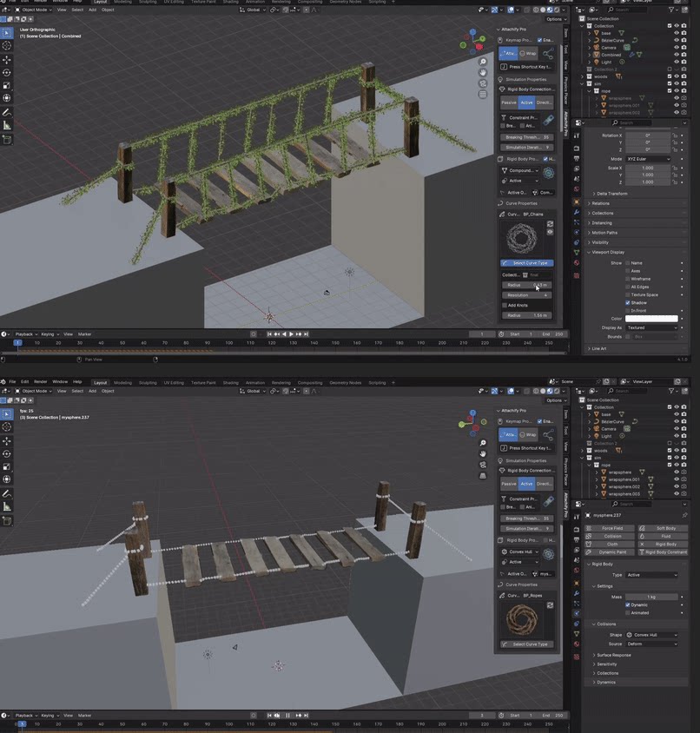Click pin icon next to mysphere.237
This screenshot has width=700, height=733.
(684, 515)
